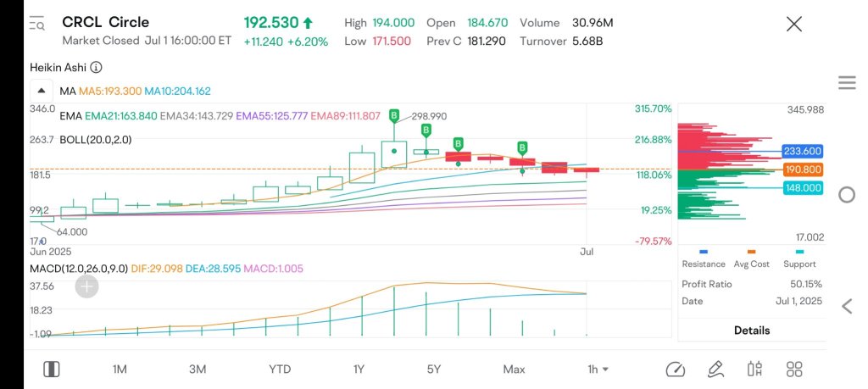The height and width of the screenshot is (389, 868).
Task: Click the MA5:193.300 indicator value
Action: 110,92
